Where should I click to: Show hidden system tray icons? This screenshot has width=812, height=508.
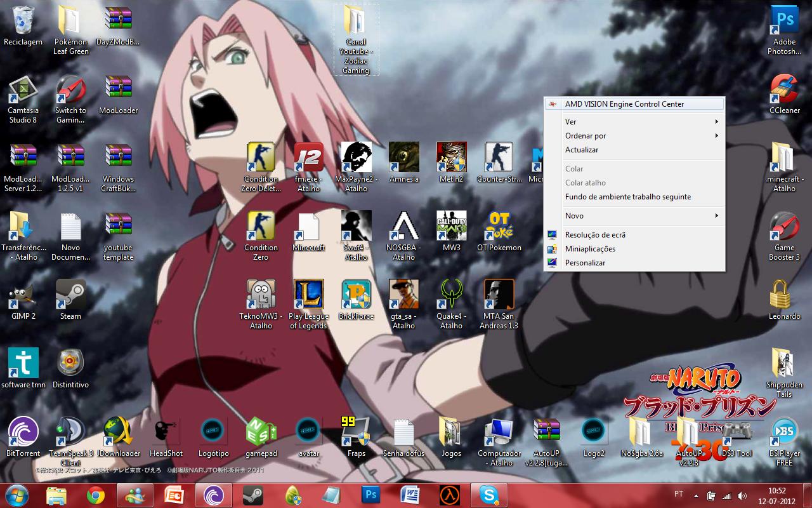(x=697, y=495)
